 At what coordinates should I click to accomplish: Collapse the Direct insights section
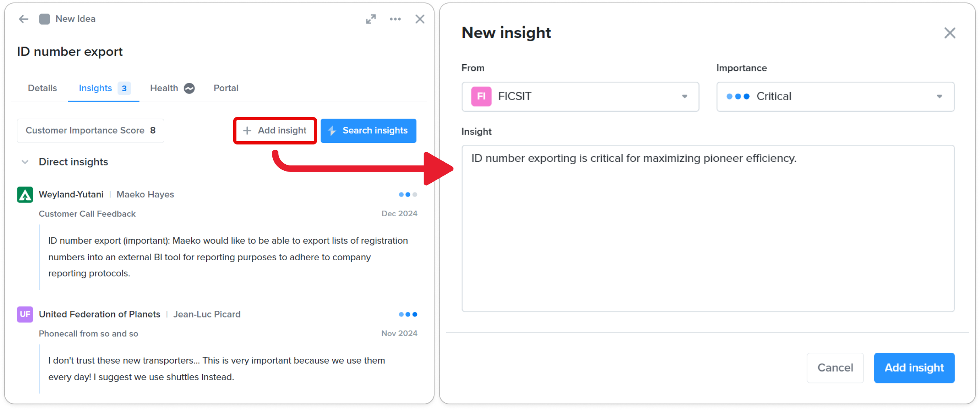pos(25,162)
